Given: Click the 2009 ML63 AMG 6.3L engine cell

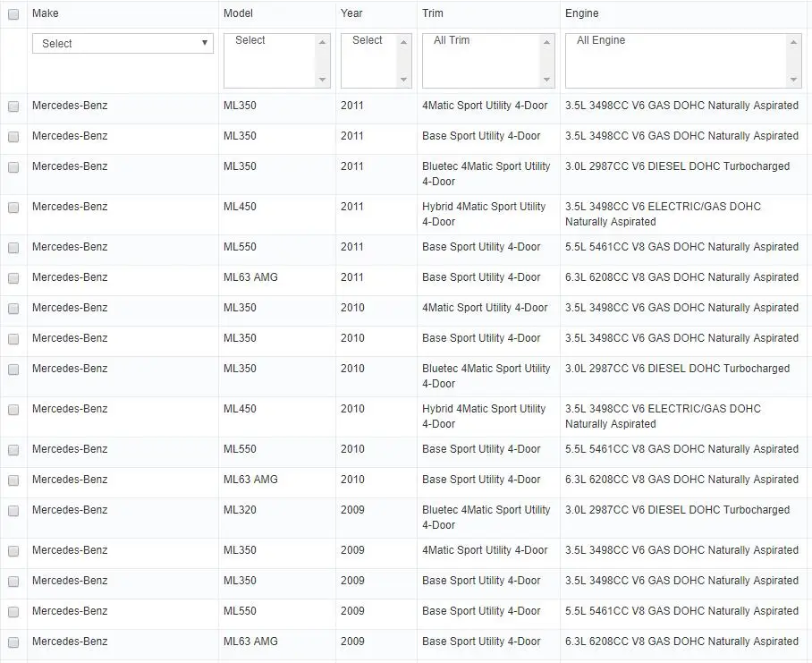Looking at the screenshot, I should pos(681,642).
